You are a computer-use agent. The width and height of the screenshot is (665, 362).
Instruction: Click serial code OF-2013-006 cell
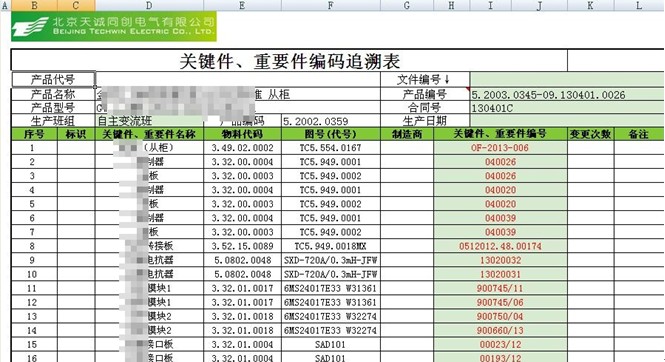pos(500,148)
